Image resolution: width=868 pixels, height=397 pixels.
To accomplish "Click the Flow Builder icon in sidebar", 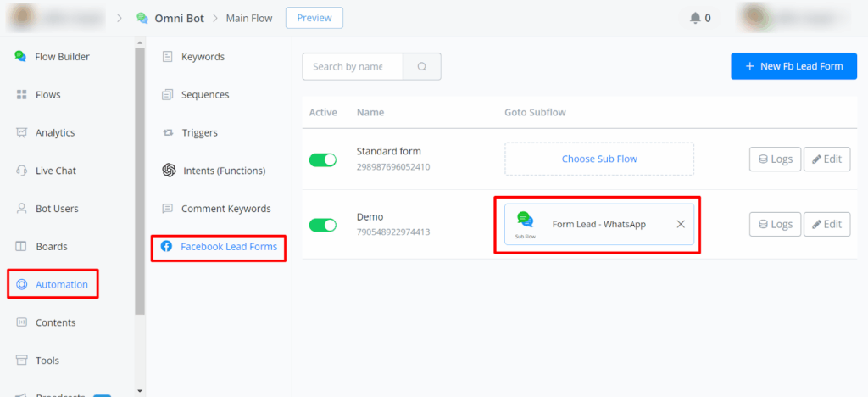I will (x=21, y=57).
